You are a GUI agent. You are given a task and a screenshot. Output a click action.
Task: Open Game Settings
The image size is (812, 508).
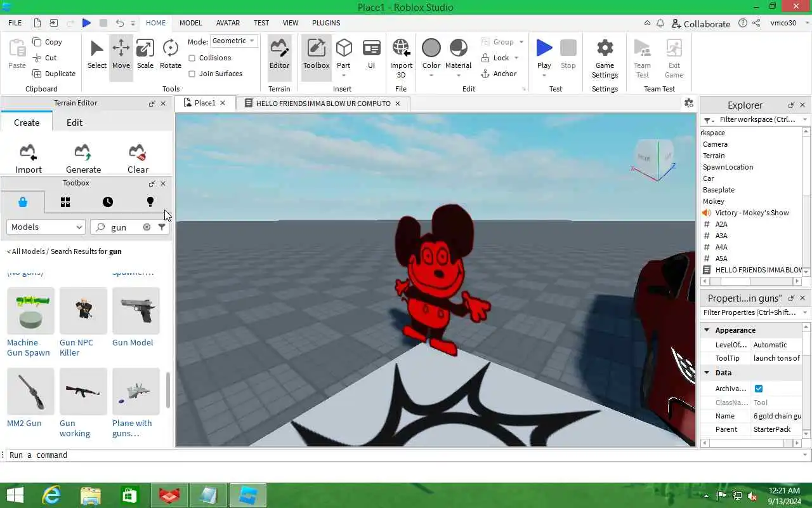(x=605, y=58)
